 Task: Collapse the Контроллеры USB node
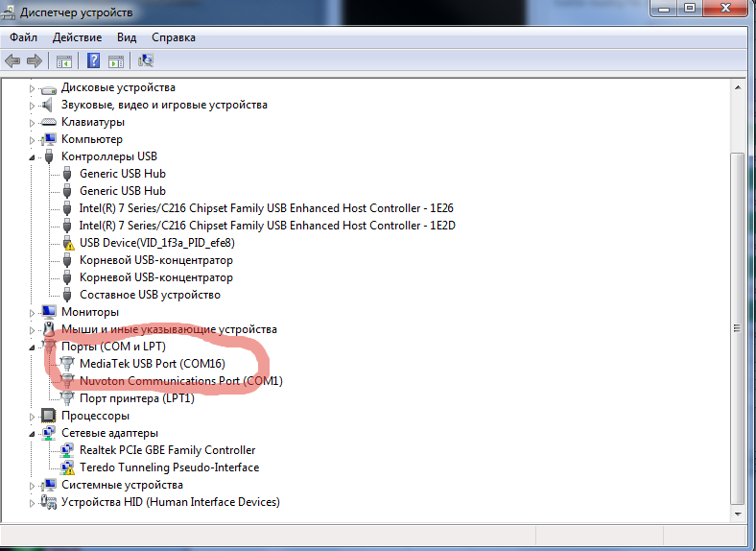pos(32,157)
